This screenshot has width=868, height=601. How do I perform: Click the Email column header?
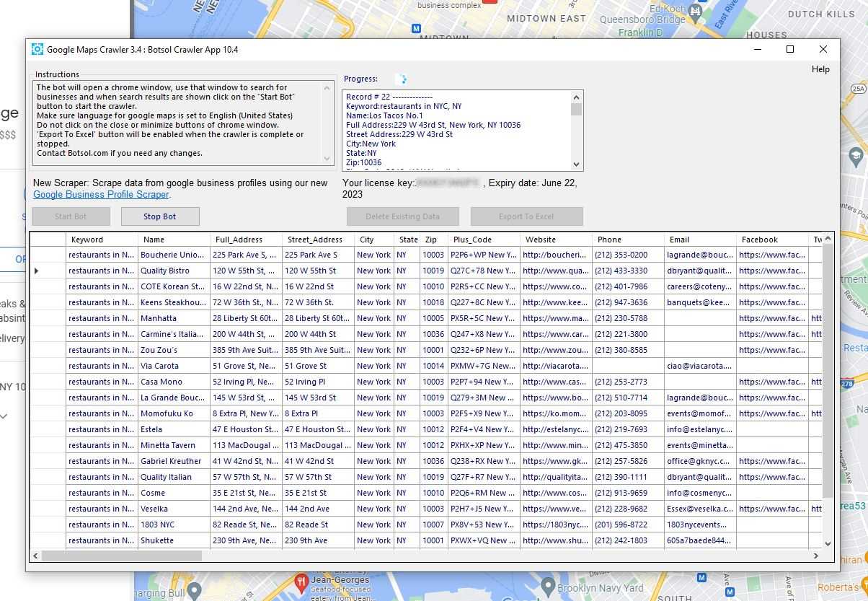(x=700, y=240)
